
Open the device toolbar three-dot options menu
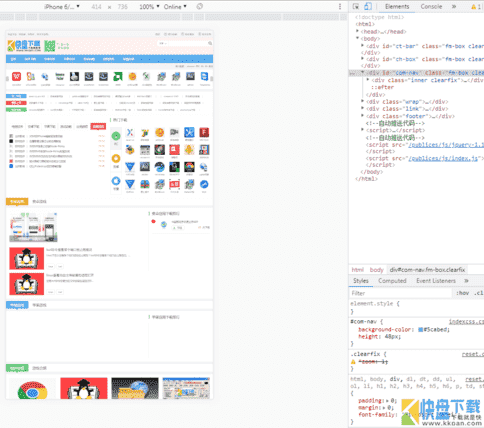pos(340,7)
